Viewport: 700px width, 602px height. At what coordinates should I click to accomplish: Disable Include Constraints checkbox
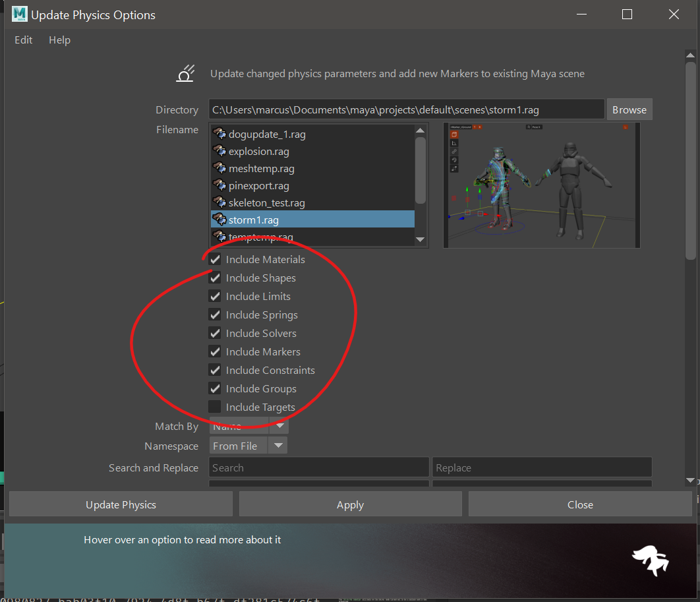tap(215, 370)
